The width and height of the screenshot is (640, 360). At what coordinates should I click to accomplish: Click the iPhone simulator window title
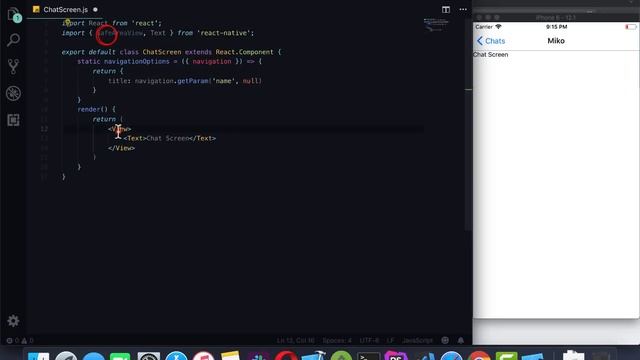556,18
